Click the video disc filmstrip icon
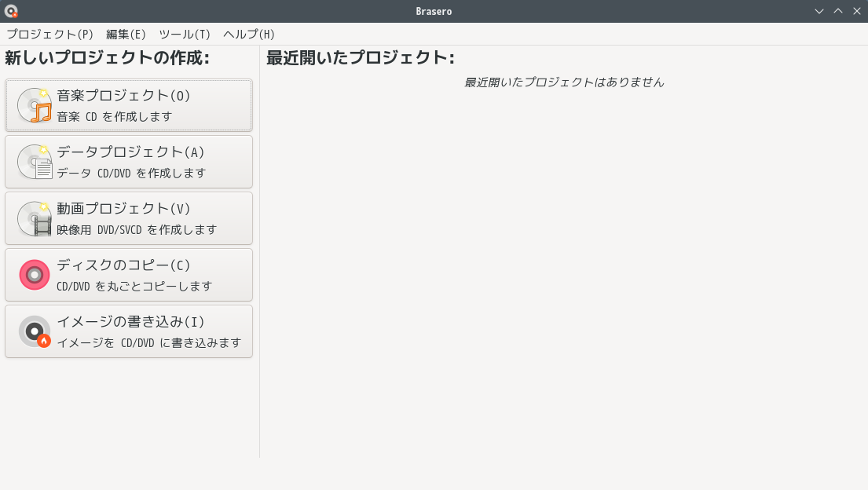The image size is (868, 490). click(x=35, y=218)
